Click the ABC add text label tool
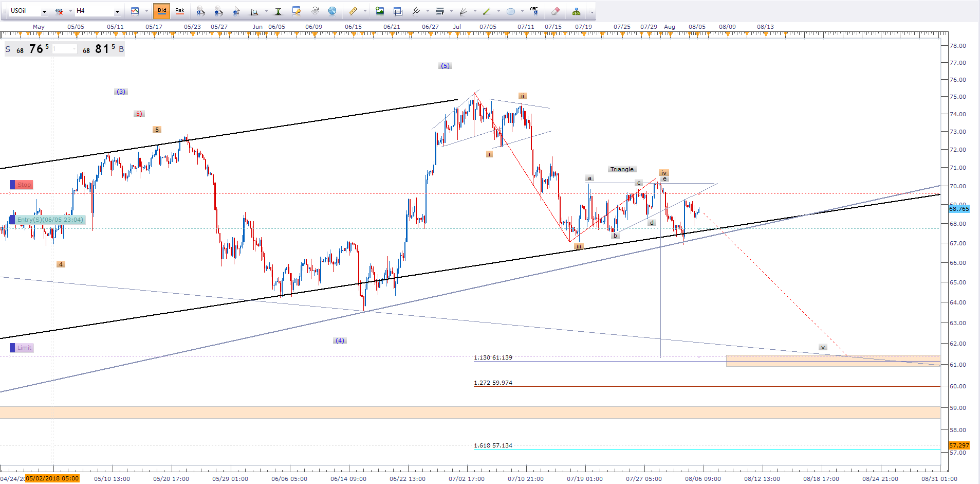 [534, 11]
